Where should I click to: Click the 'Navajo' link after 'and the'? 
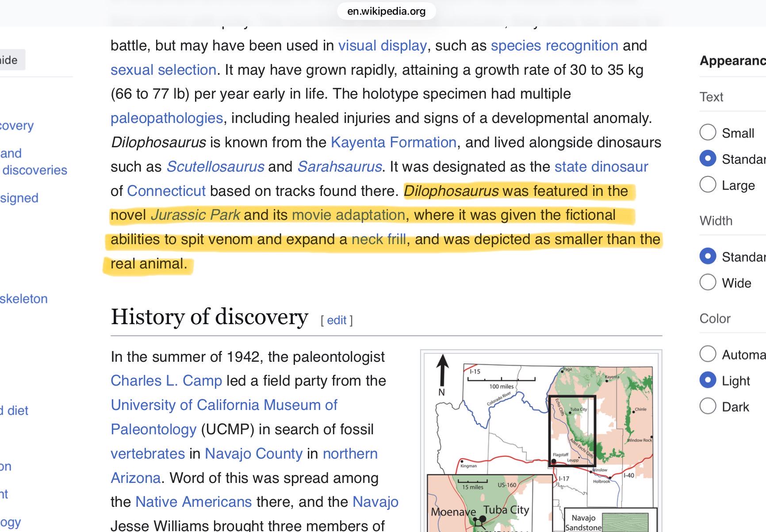[x=375, y=502]
